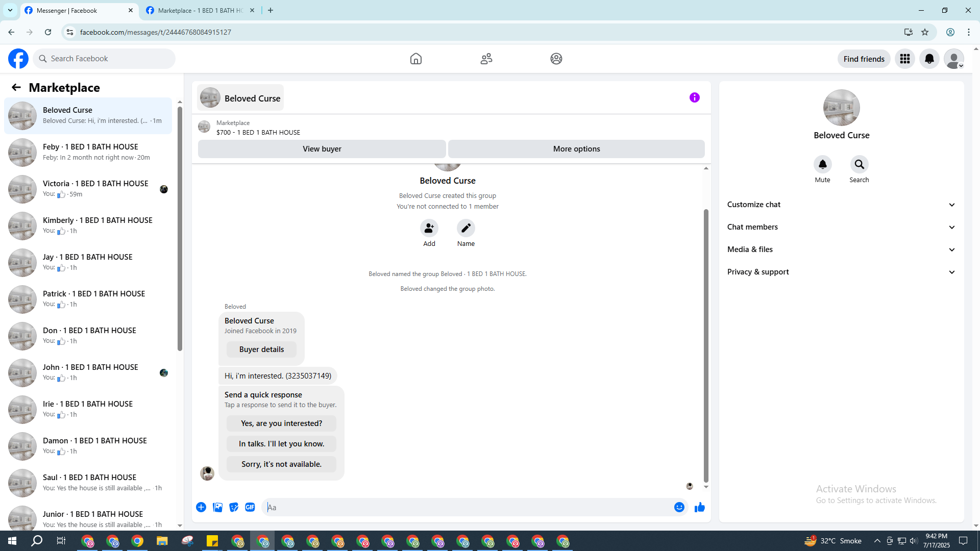
Task: Send a thumbs-up like
Action: pyautogui.click(x=700, y=507)
